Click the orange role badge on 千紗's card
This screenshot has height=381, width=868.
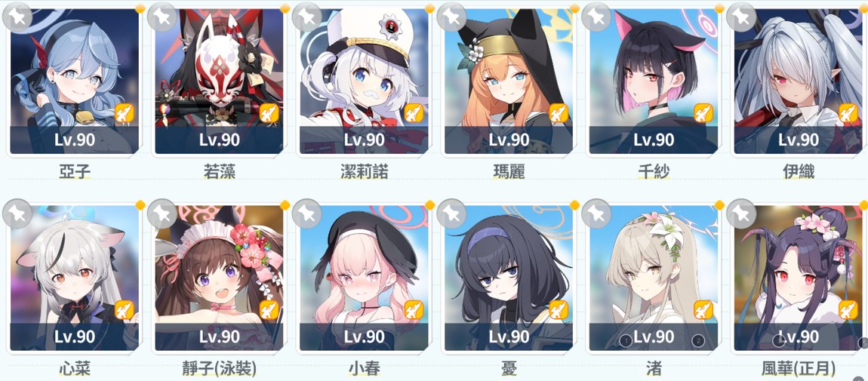click(703, 113)
